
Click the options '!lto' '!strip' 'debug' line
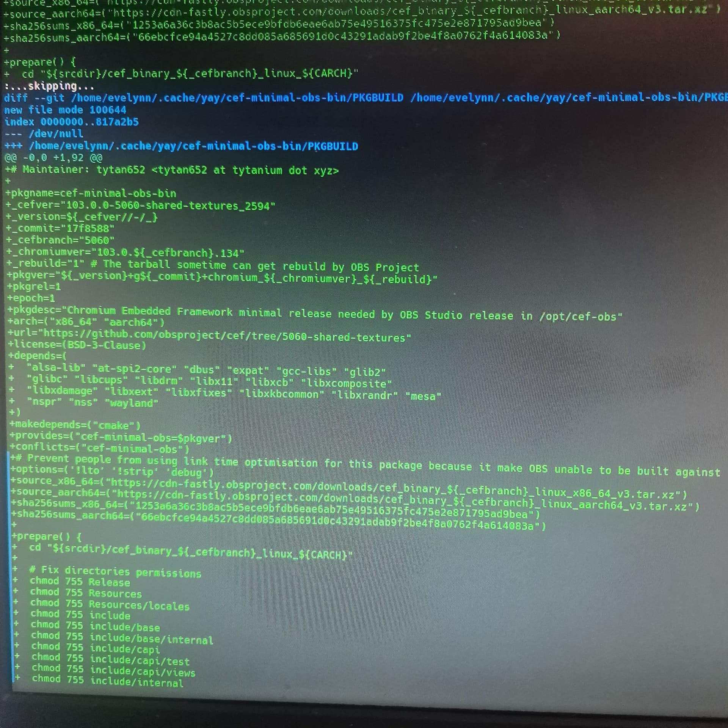click(x=112, y=471)
